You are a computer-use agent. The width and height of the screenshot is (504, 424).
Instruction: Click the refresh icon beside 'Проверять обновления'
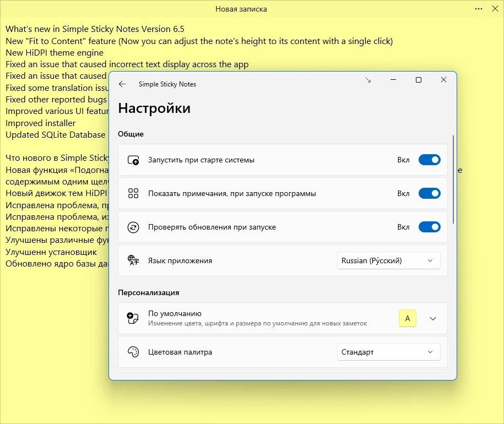point(133,227)
